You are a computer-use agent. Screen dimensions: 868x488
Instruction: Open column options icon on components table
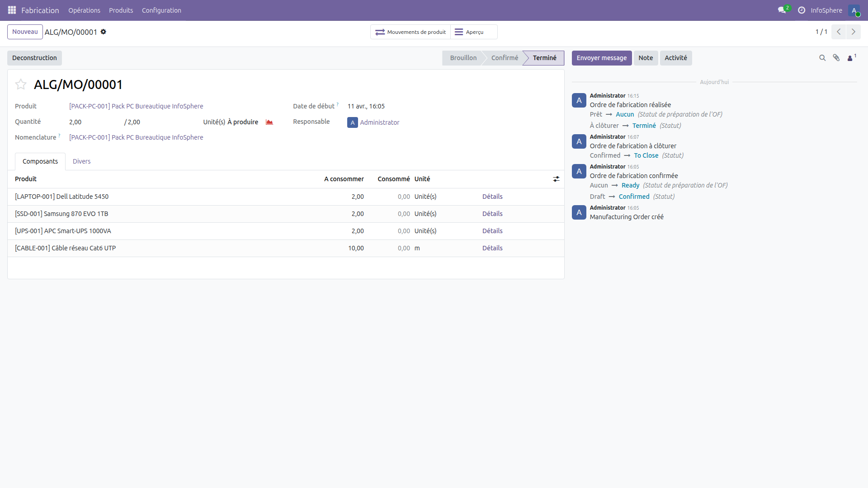click(x=556, y=179)
